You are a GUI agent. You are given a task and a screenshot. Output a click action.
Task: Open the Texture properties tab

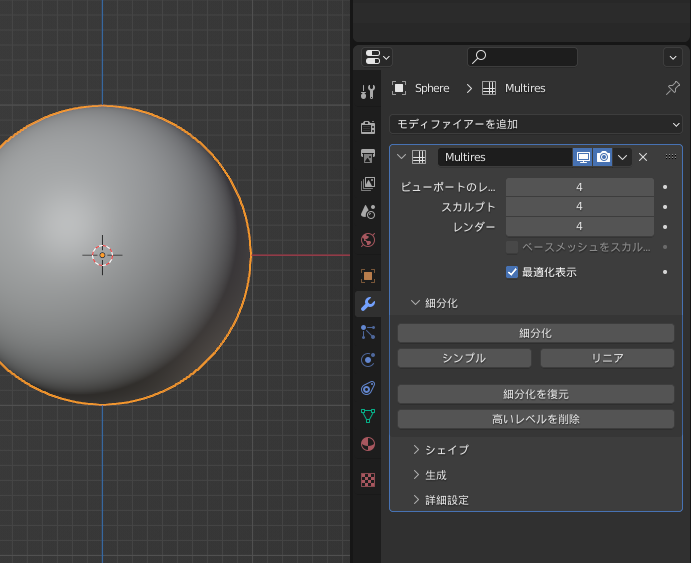(x=368, y=480)
